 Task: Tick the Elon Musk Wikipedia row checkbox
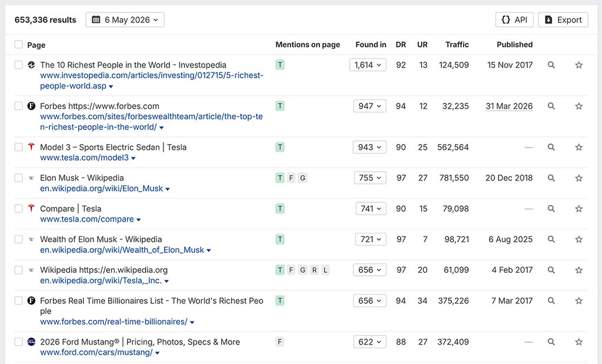18,178
